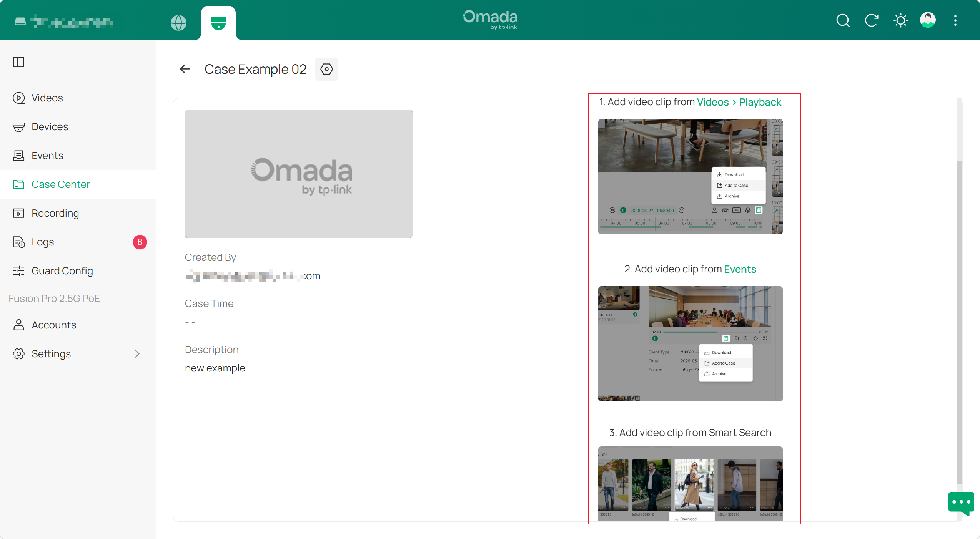
Task: Follow the Events link in step 2
Action: tap(740, 269)
